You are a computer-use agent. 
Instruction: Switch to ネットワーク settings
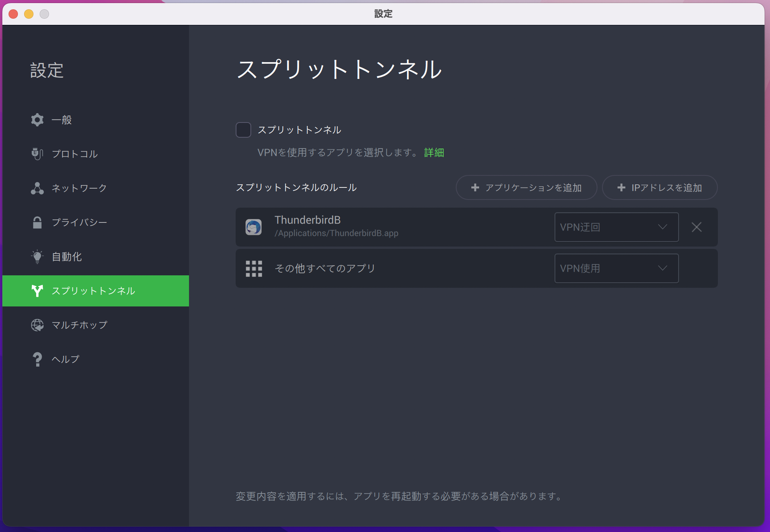tap(96, 188)
